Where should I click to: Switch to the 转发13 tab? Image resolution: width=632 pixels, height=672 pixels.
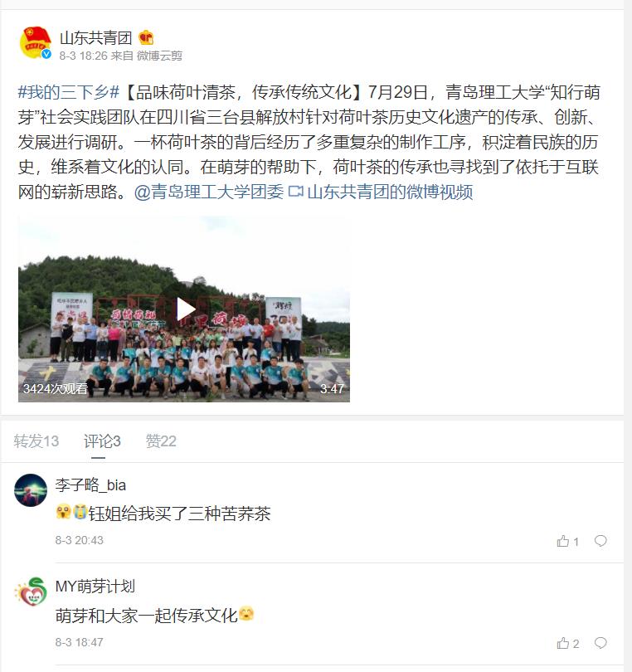tap(36, 441)
